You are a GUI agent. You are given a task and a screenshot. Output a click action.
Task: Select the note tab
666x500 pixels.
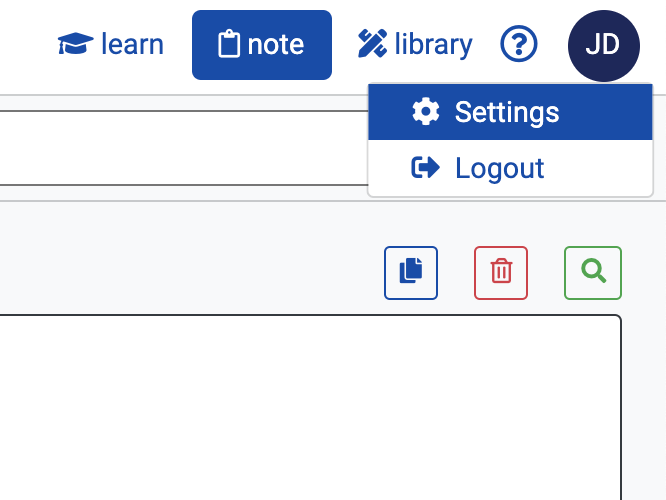click(262, 45)
